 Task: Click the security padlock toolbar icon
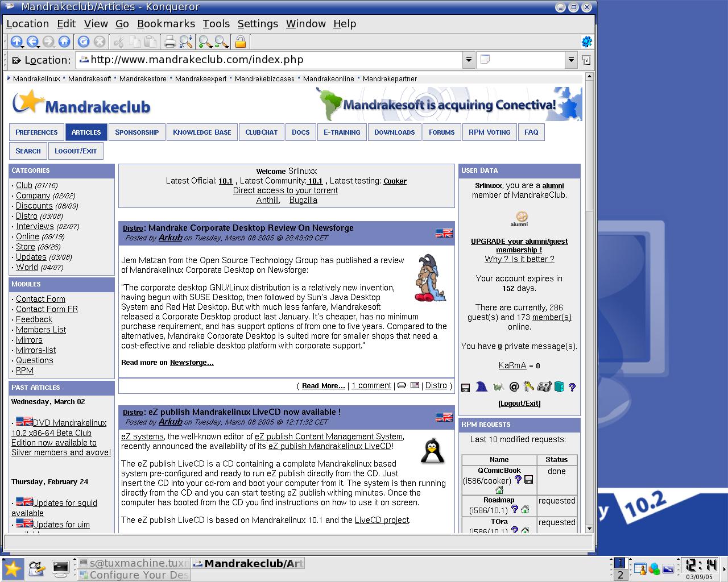[240, 41]
